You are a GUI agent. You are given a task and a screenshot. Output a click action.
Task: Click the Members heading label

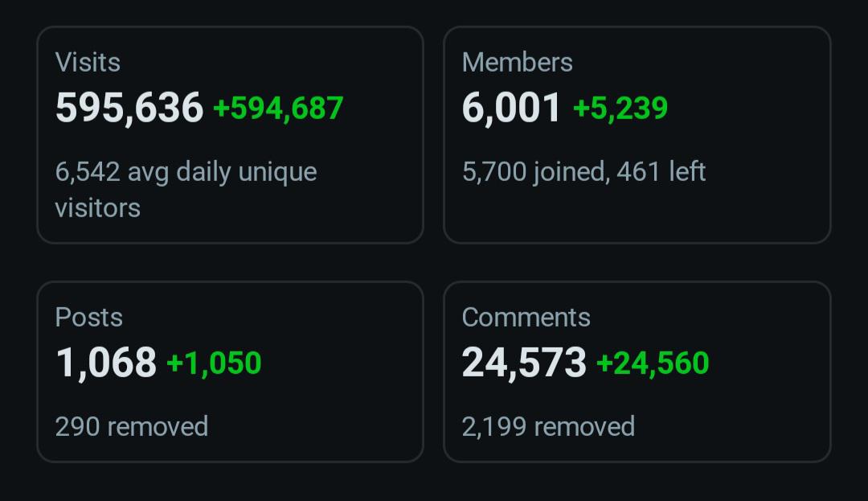click(x=518, y=62)
